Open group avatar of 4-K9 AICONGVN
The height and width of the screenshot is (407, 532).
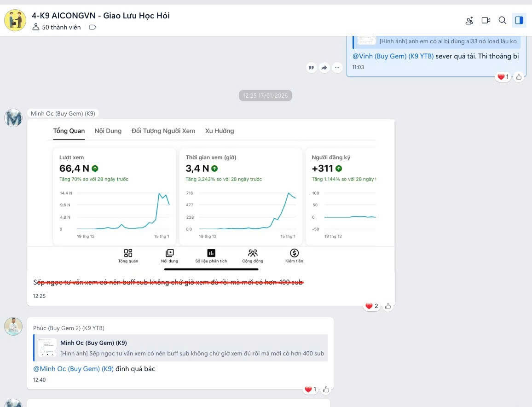(x=15, y=20)
